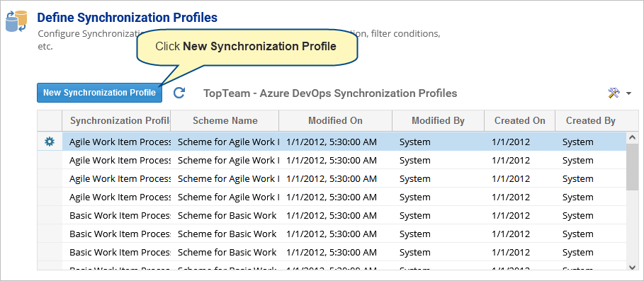Sort by Scheme Name column header
The width and height of the screenshot is (644, 281).
225,120
